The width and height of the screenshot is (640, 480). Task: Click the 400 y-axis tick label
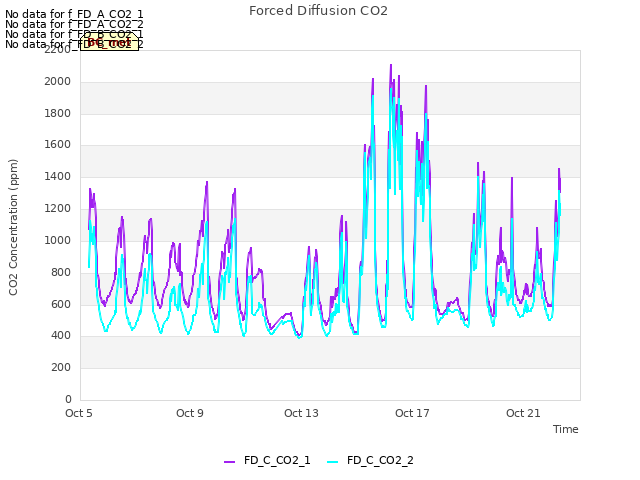click(x=61, y=336)
